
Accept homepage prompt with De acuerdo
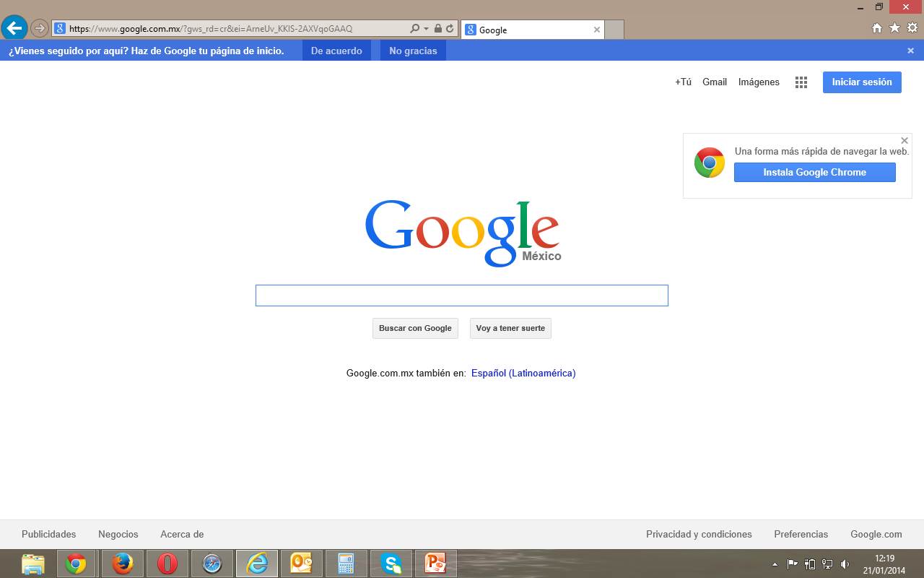(336, 51)
